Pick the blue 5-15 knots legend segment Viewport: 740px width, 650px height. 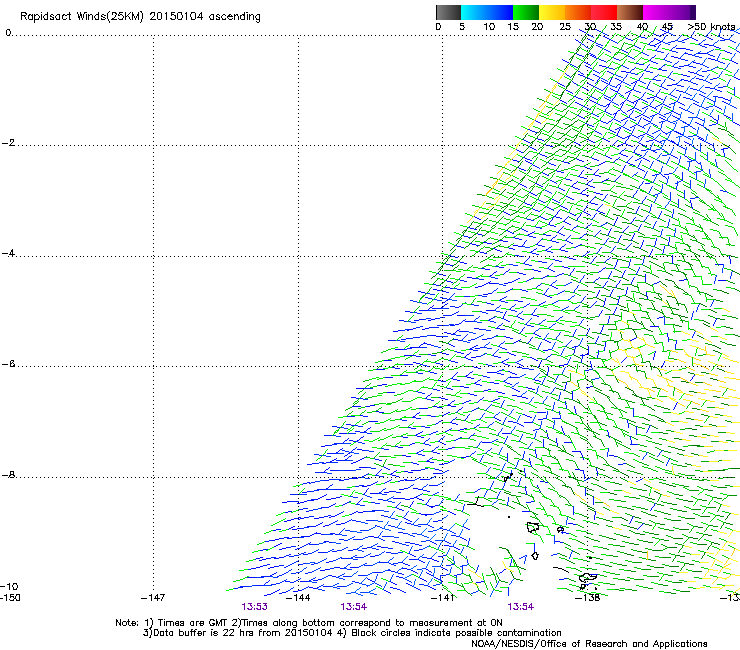tap(487, 12)
